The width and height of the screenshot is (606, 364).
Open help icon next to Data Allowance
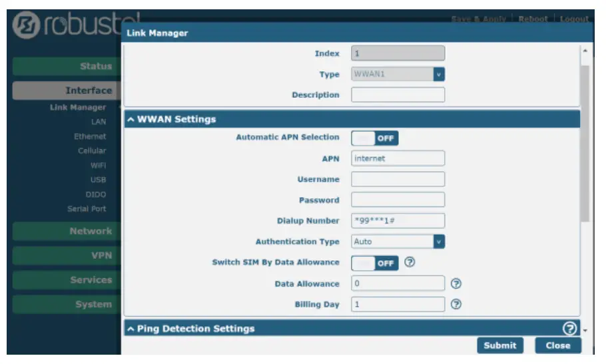click(456, 283)
